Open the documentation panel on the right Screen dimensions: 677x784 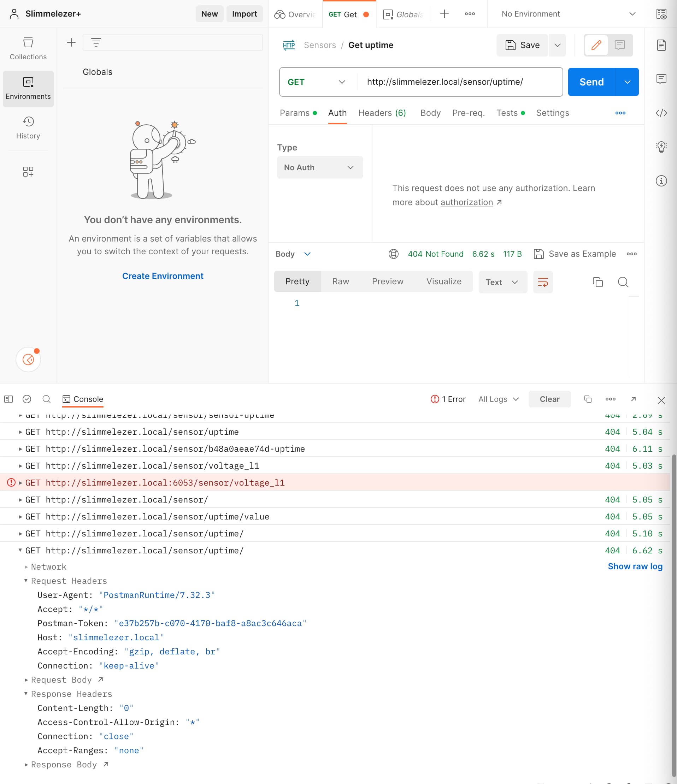pos(661,45)
